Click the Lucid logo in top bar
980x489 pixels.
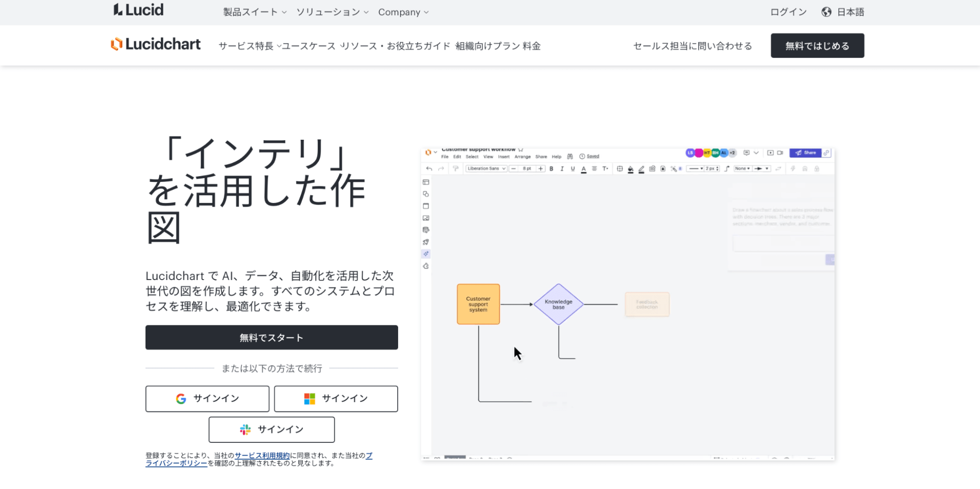click(138, 10)
